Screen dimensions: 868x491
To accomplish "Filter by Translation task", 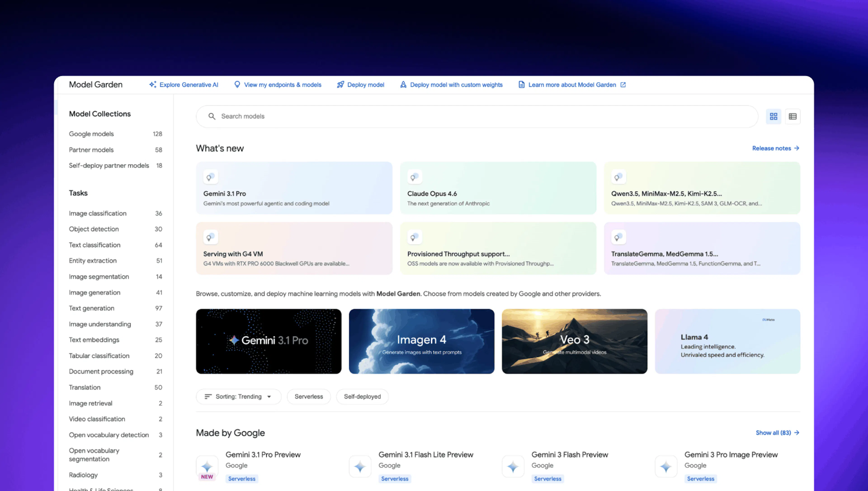I will point(116,387).
